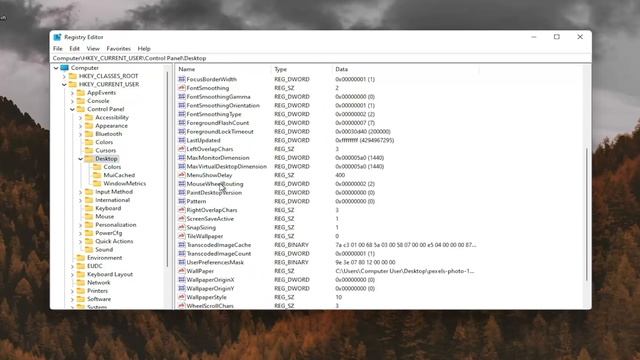The width and height of the screenshot is (640, 360).
Task: Click the binary icon beside TranscodedImageCache
Action: click(182, 245)
